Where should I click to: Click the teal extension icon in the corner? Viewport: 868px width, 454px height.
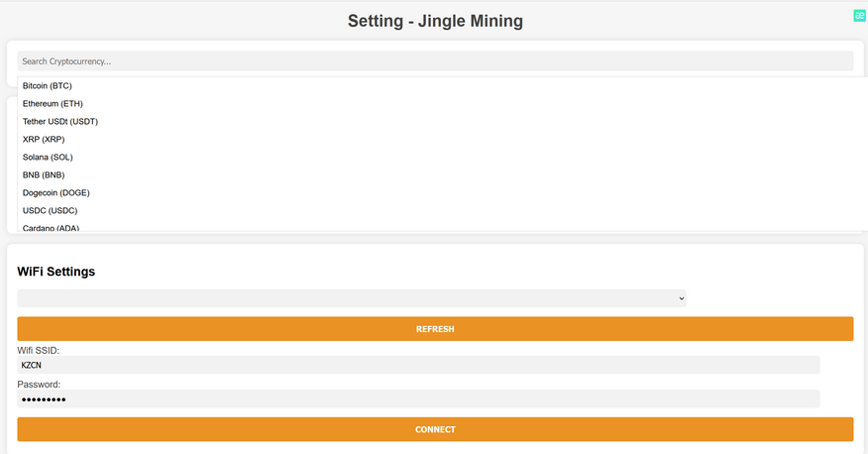(x=859, y=15)
